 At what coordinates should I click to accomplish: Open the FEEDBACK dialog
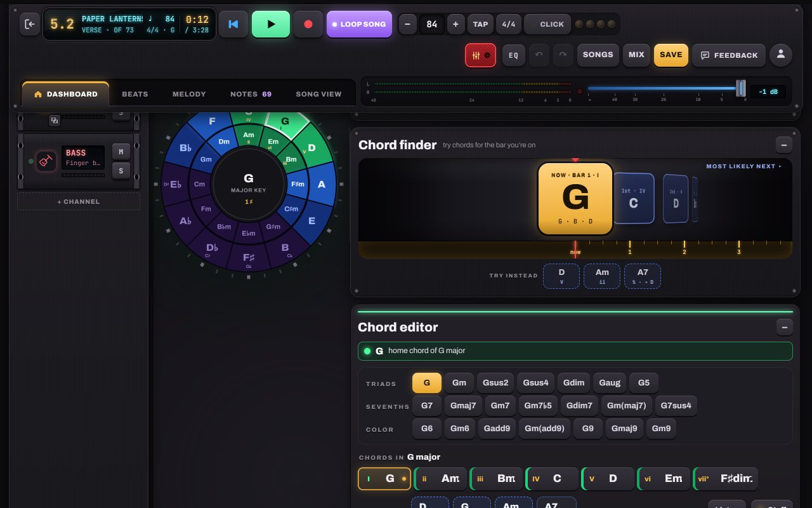(x=729, y=55)
